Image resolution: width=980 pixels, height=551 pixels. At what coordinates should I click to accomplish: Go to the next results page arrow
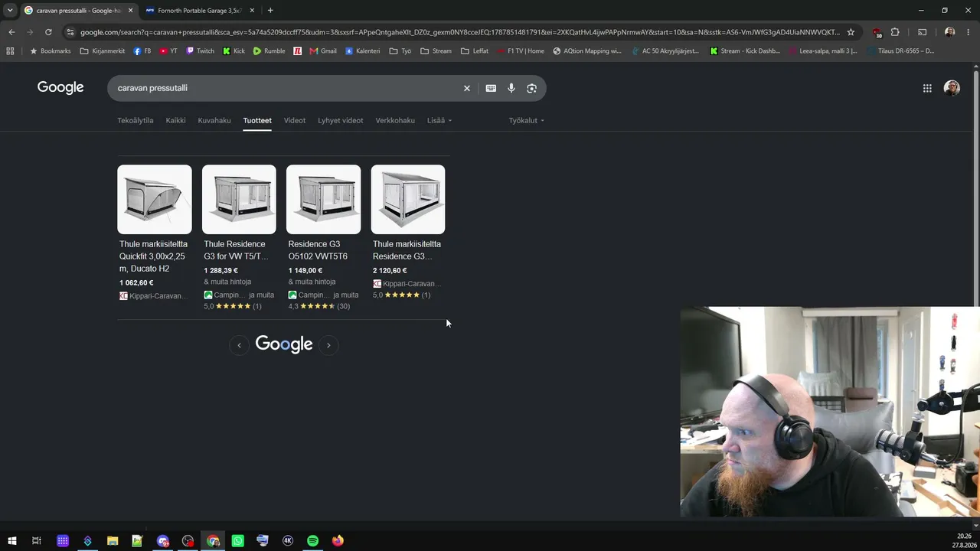click(328, 345)
